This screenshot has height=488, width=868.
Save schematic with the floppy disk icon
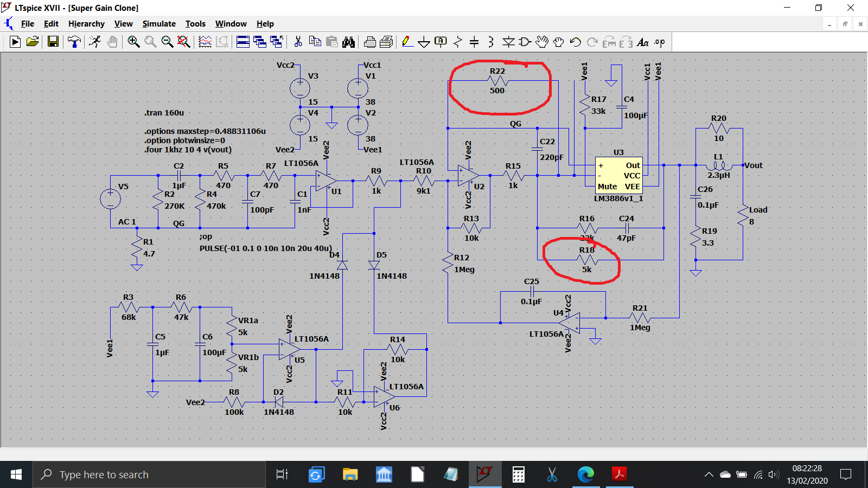click(53, 42)
